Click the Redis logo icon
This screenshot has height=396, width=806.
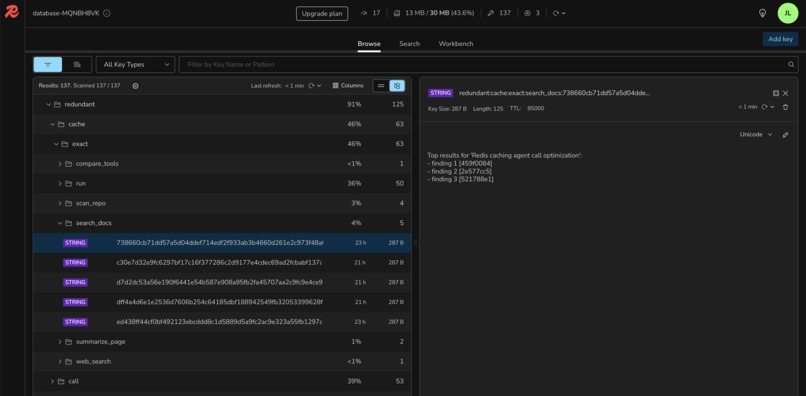pyautogui.click(x=11, y=12)
